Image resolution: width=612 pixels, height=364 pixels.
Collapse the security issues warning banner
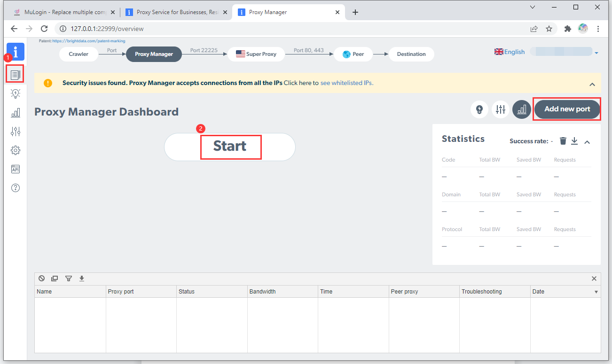(592, 85)
